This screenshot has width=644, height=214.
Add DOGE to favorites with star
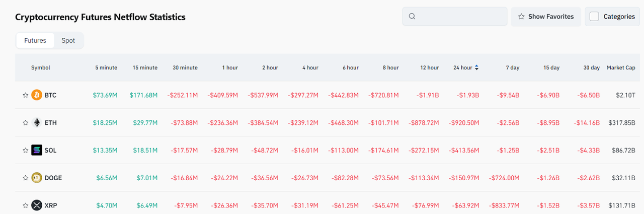[x=25, y=178]
